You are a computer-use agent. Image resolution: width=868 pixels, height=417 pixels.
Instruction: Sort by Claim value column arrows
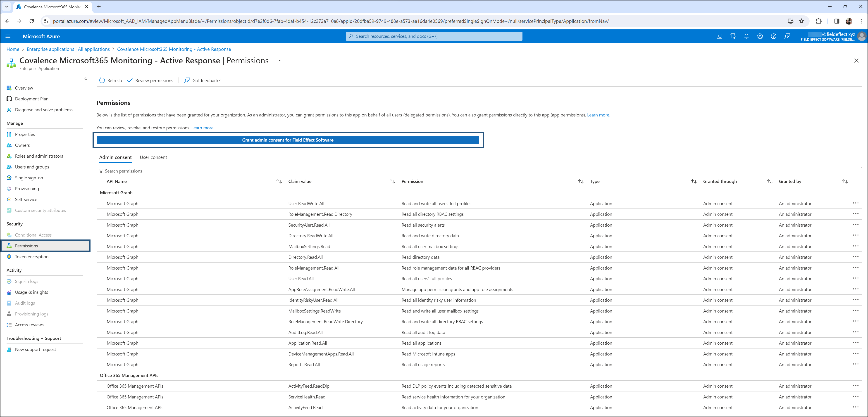pyautogui.click(x=392, y=182)
